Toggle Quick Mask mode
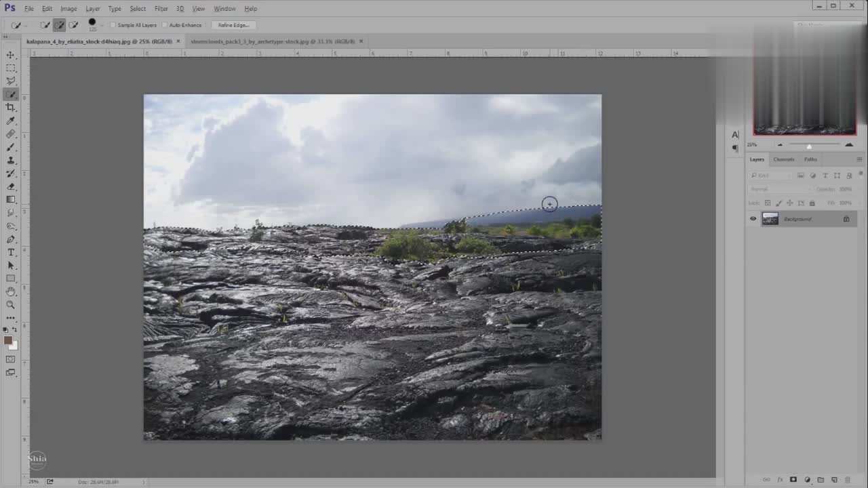 (10, 359)
